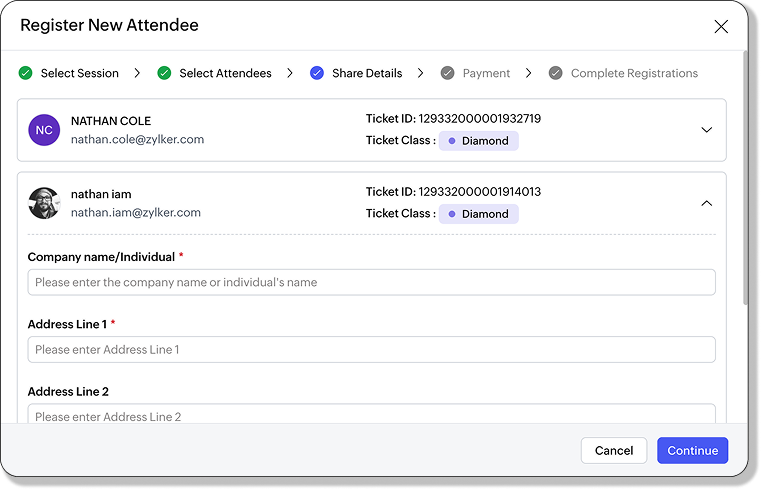Focus the Company name/Individual field
The width and height of the screenshot is (761, 489).
pyautogui.click(x=371, y=282)
